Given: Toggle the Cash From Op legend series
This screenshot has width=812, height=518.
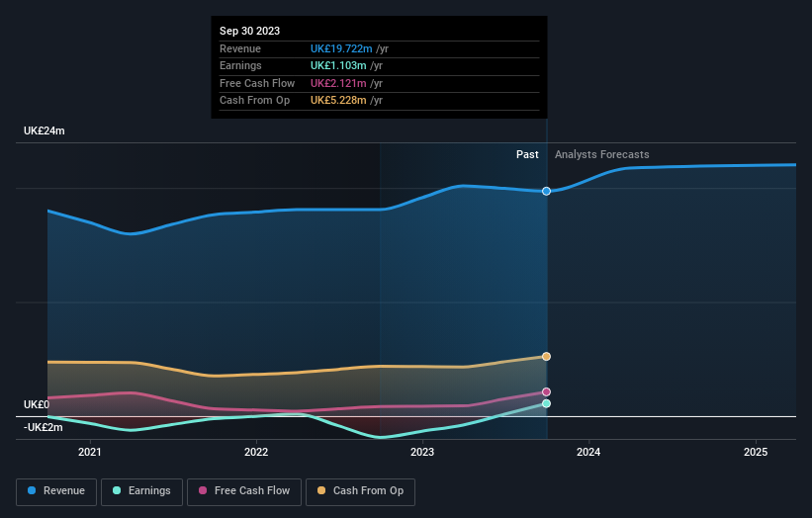Looking at the screenshot, I should pyautogui.click(x=360, y=491).
